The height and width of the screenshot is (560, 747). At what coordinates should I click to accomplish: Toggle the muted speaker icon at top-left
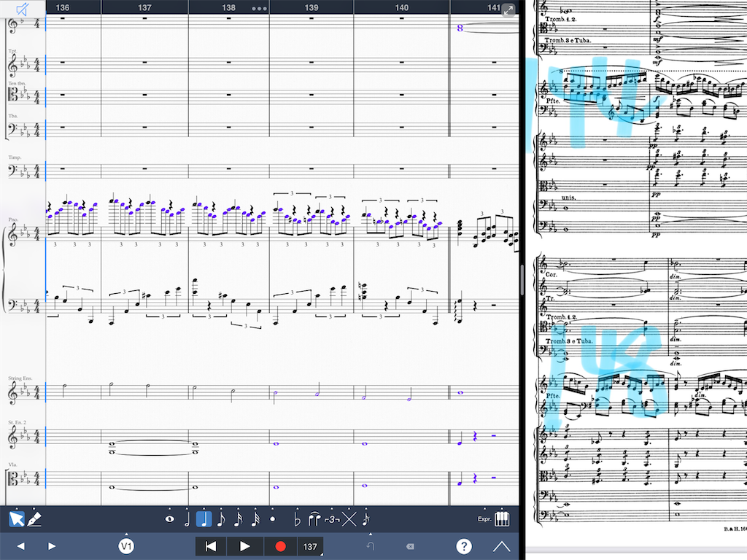coord(22,9)
